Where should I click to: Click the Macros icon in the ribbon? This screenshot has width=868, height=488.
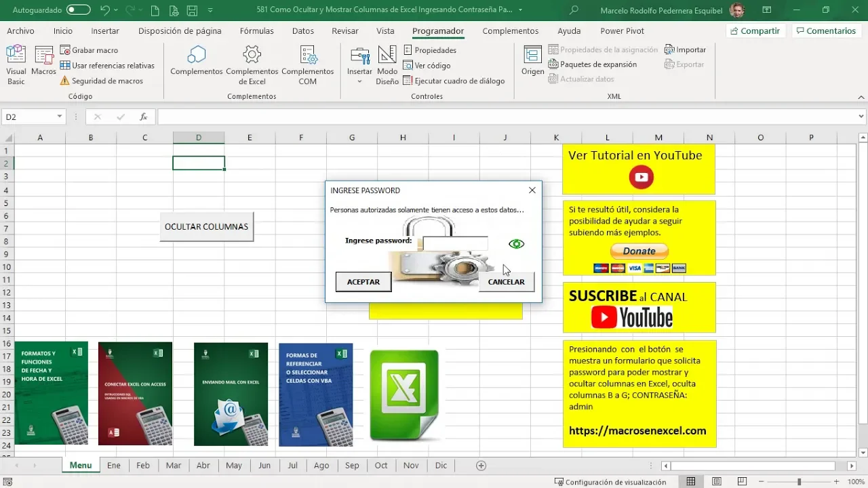pos(43,61)
